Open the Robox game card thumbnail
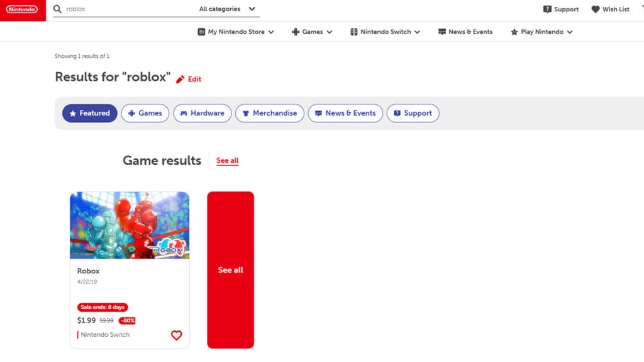 pyautogui.click(x=129, y=225)
